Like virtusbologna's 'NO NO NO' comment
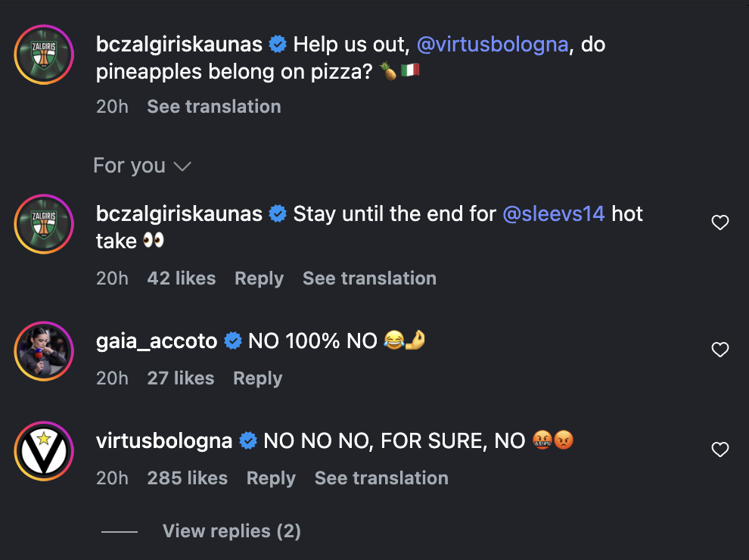The width and height of the screenshot is (749, 560). pyautogui.click(x=720, y=450)
